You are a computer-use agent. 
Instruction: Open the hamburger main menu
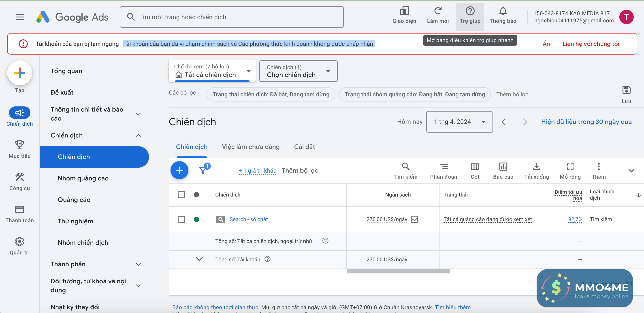point(19,17)
